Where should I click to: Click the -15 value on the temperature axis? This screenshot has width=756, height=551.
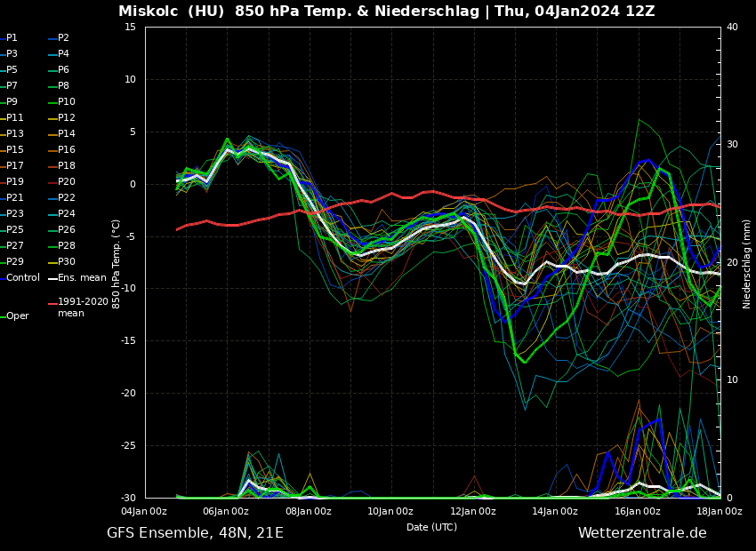pos(129,341)
